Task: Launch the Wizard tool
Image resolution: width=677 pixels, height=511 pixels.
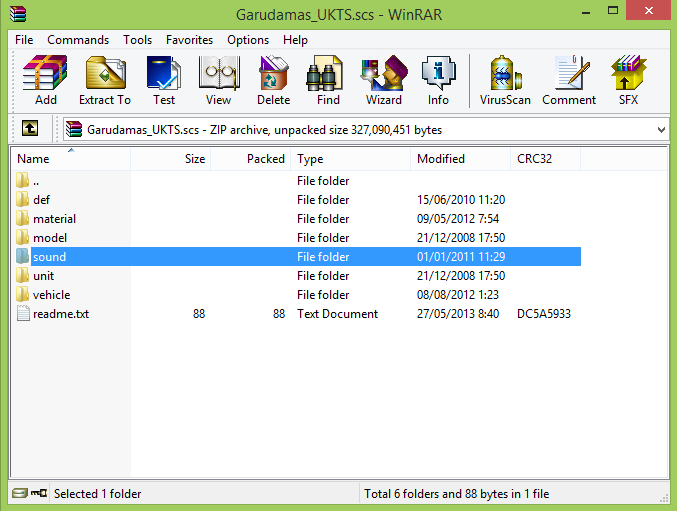Action: (x=384, y=80)
